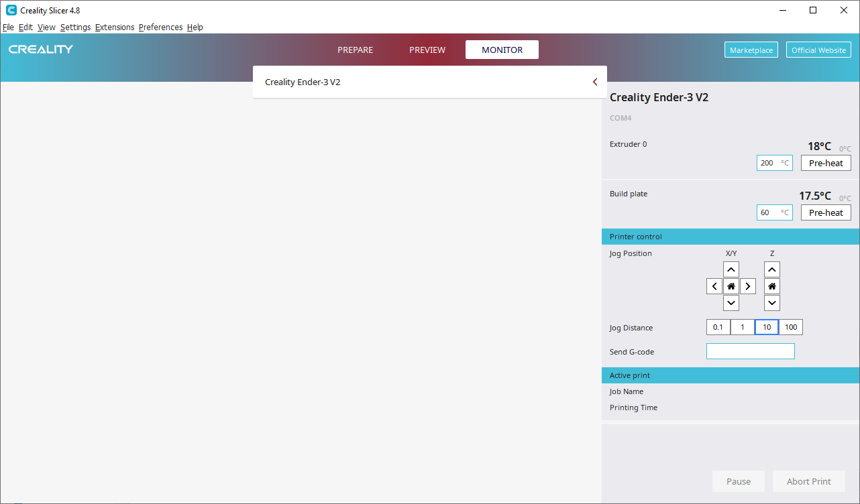Maximize the Creality Slicer window

(813, 10)
